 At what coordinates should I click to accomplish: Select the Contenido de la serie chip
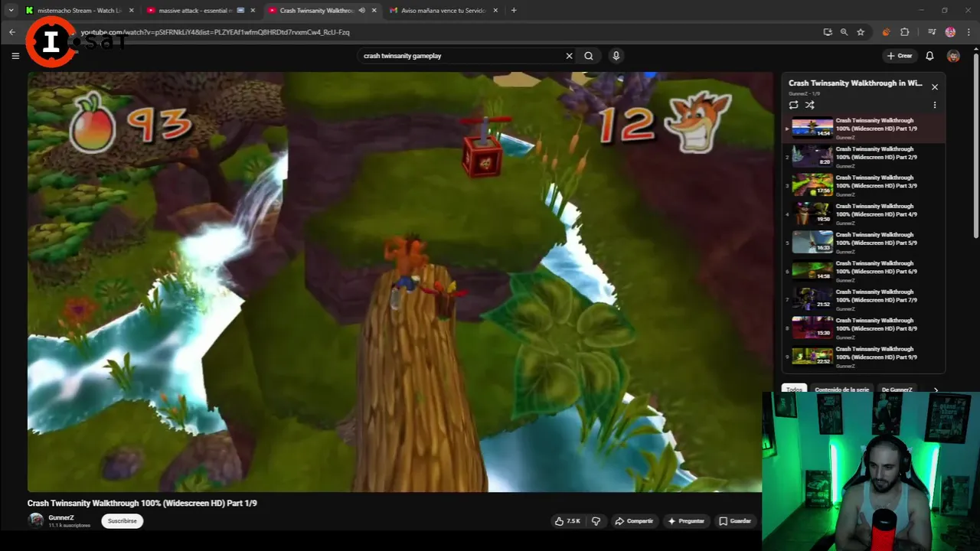pyautogui.click(x=841, y=390)
